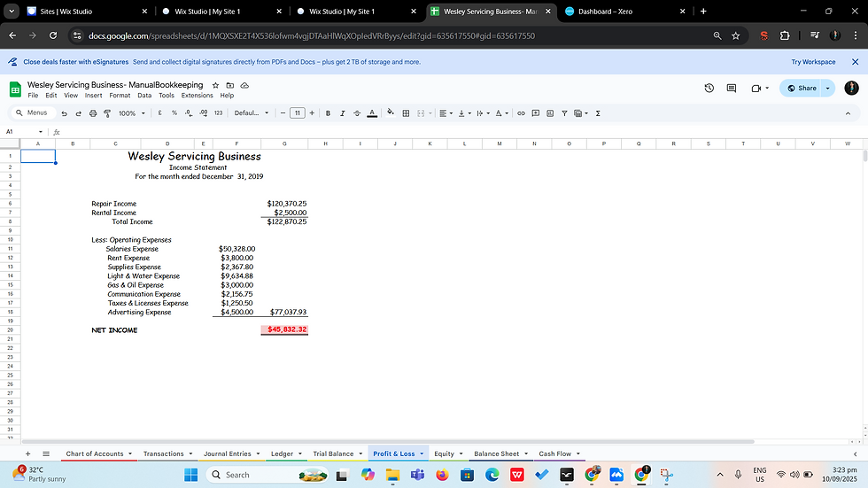The width and height of the screenshot is (868, 488).
Task: Open the filter views dropdown
Action: pos(586,112)
